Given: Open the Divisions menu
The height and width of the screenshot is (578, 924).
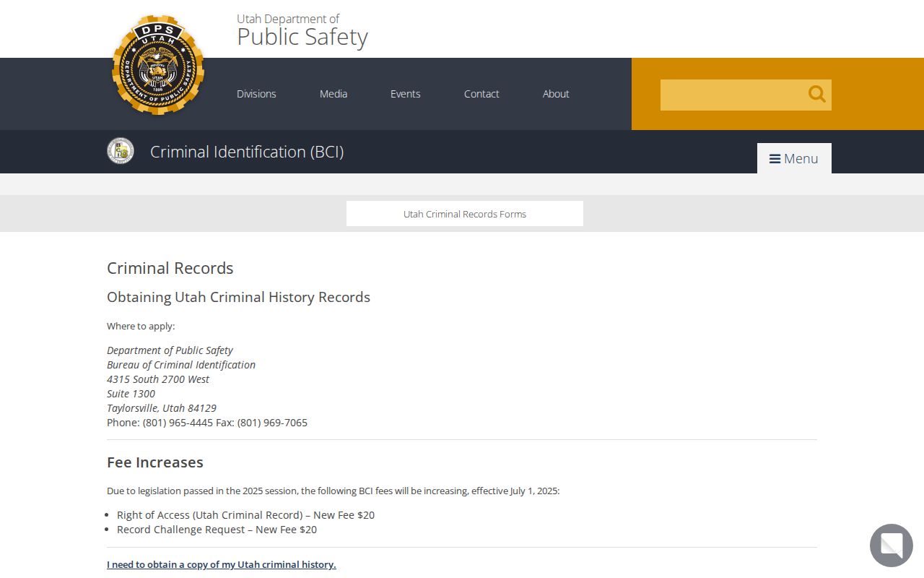Looking at the screenshot, I should click(256, 94).
